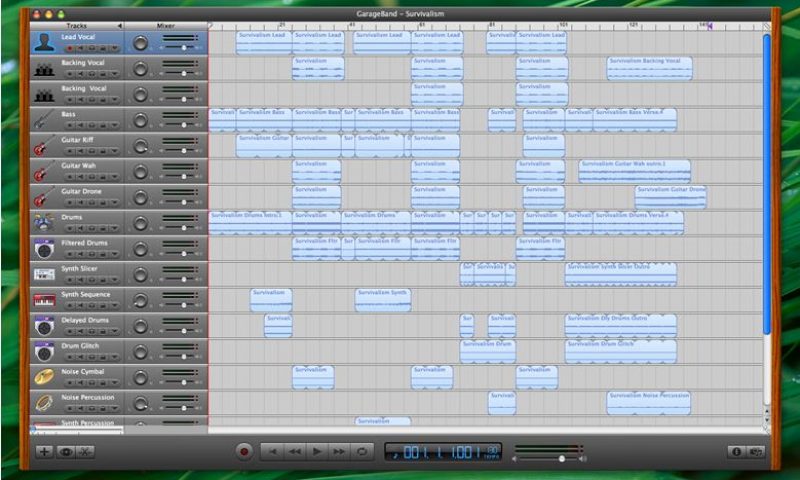Expand automation triangle on Bass track

coord(114,125)
